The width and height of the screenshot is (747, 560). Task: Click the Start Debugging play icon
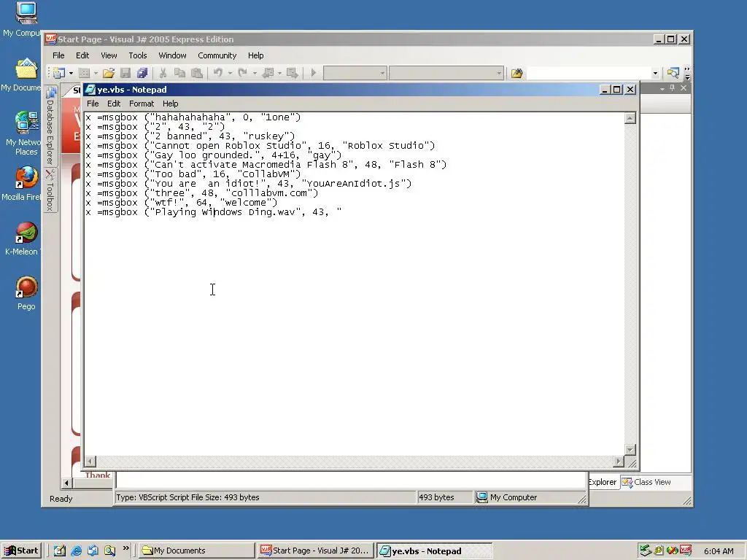314,73
